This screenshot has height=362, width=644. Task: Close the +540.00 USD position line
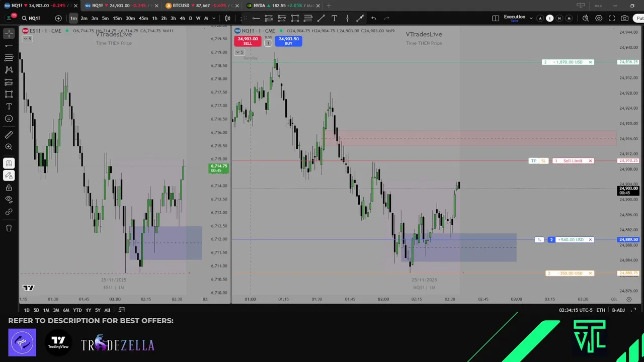[x=590, y=240]
